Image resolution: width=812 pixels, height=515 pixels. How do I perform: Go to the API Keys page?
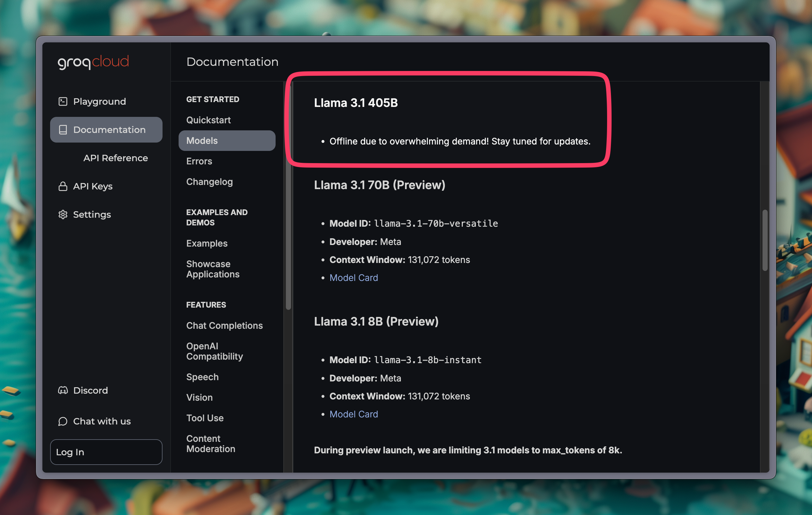[106, 187]
